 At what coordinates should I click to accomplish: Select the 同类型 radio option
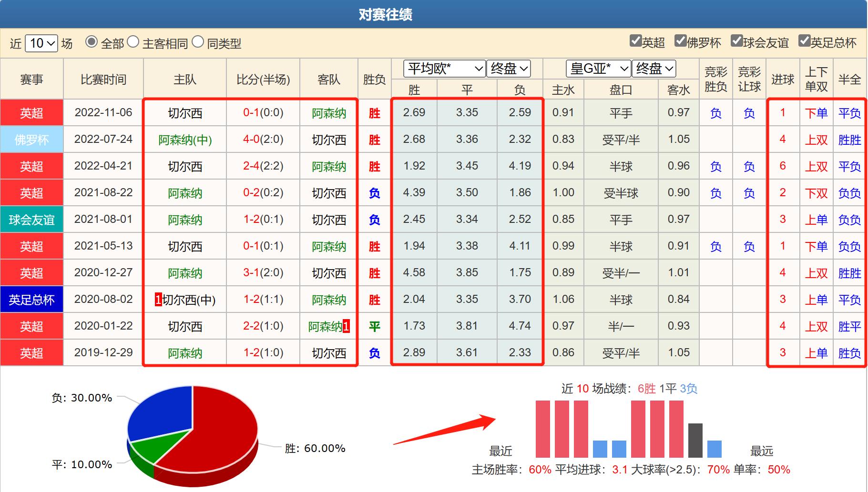[x=197, y=43]
